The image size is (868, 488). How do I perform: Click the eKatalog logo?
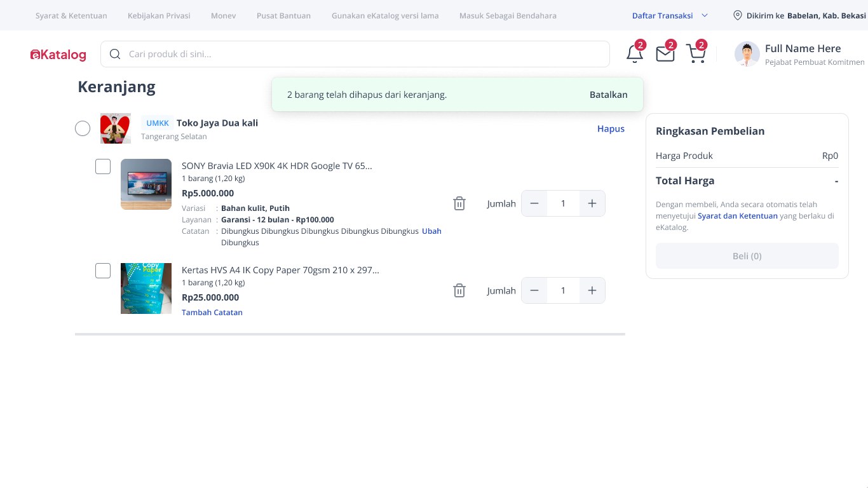58,55
